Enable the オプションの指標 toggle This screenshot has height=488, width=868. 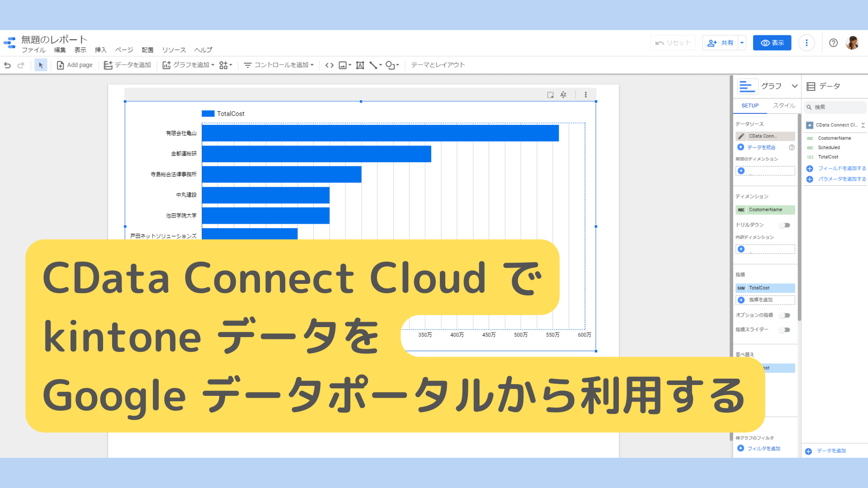[x=785, y=315]
